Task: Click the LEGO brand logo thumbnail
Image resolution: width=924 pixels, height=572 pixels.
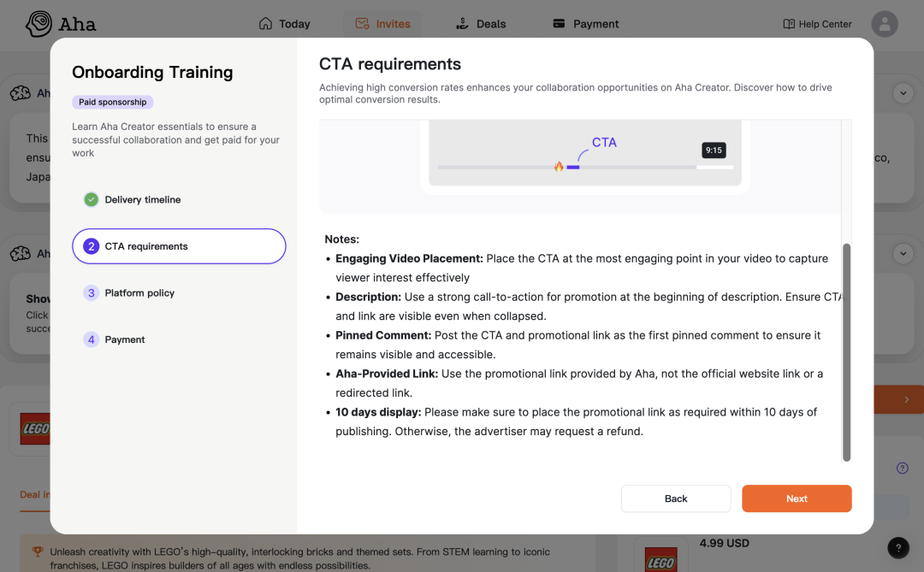Action: (35, 428)
